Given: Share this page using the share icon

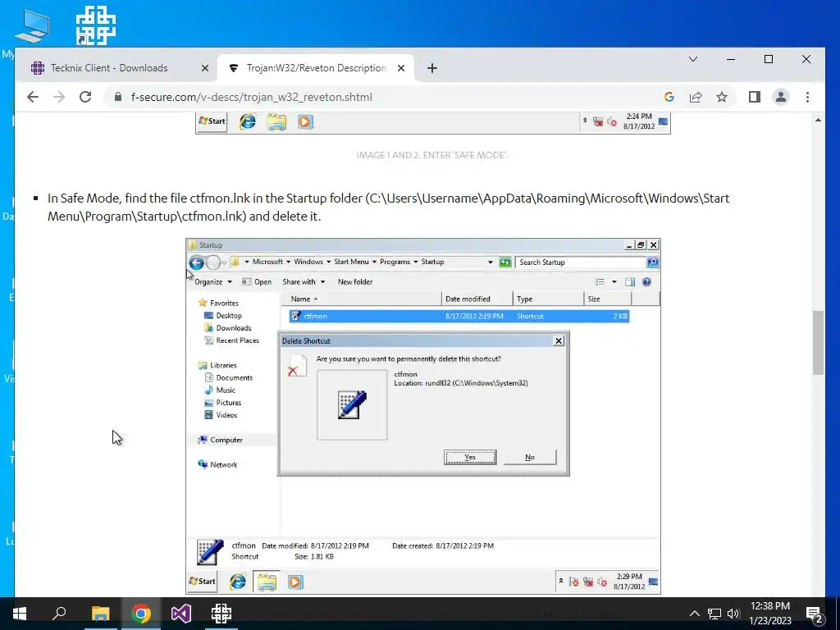Looking at the screenshot, I should click(x=696, y=97).
